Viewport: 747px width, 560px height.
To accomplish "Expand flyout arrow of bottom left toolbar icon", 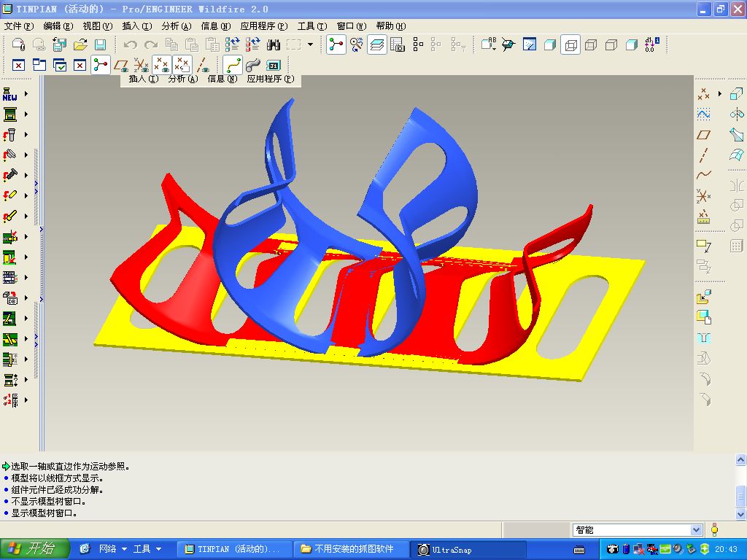I will click(x=26, y=400).
